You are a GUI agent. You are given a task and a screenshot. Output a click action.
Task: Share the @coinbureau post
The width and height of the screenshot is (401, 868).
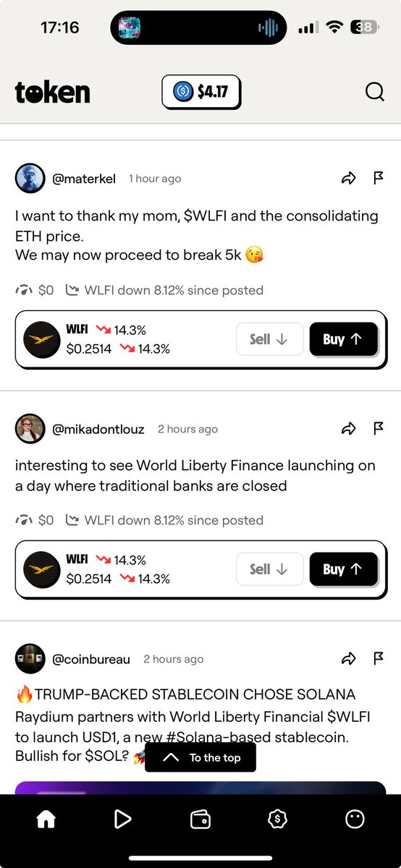[349, 659]
